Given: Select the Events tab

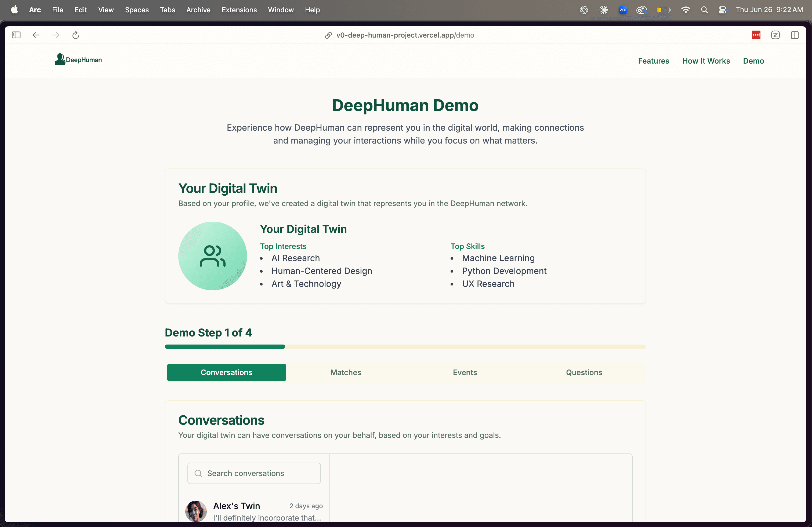Looking at the screenshot, I should [x=464, y=372].
